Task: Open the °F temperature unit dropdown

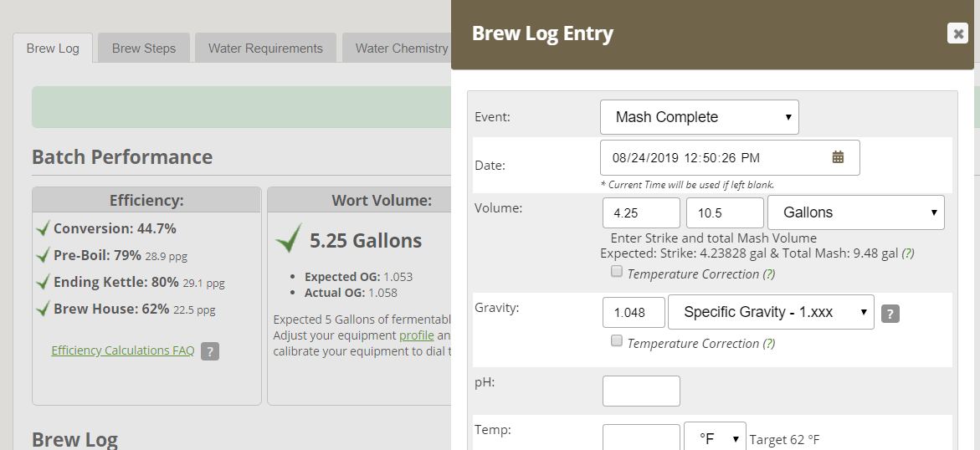Action: pos(715,438)
